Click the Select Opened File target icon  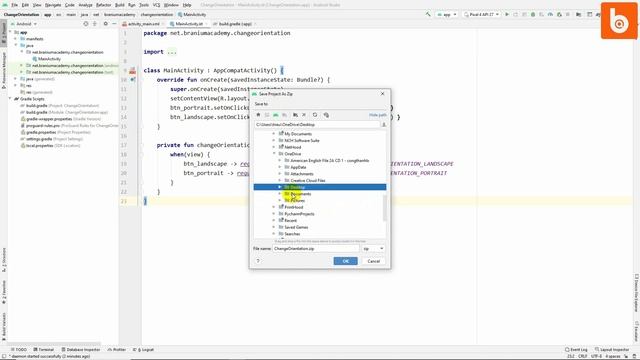click(x=85, y=24)
